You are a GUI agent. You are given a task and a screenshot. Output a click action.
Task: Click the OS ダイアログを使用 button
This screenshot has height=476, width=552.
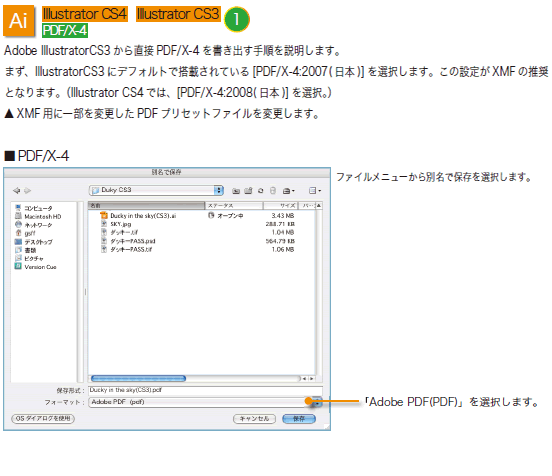[x=43, y=419]
